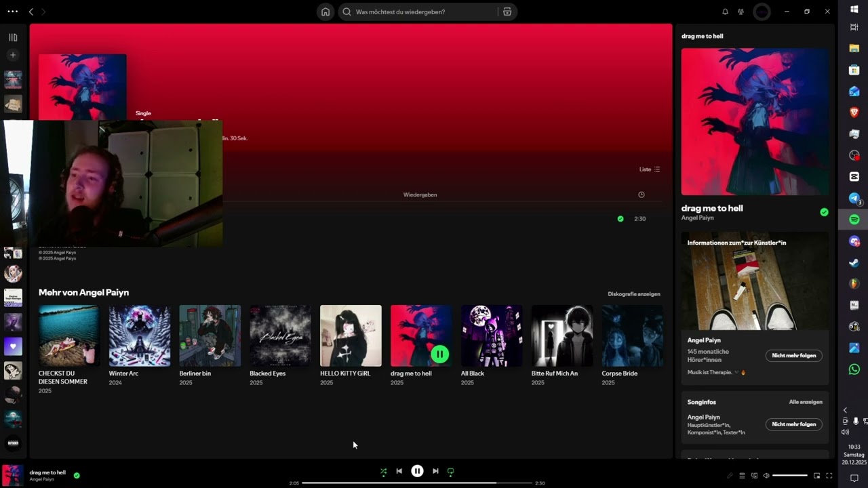Viewport: 868px width, 488px height.
Task: Click Nicht mehr folgen in Songinfos
Action: tap(794, 424)
